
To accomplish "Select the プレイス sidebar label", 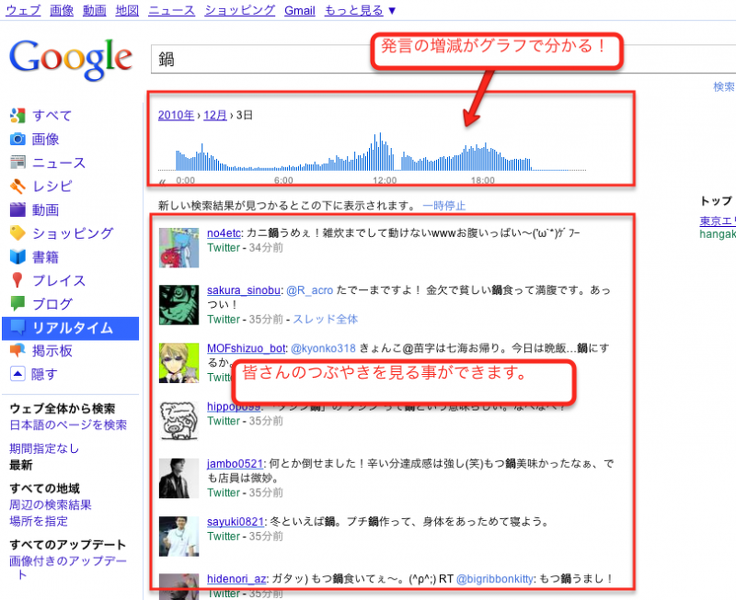I will [59, 280].
